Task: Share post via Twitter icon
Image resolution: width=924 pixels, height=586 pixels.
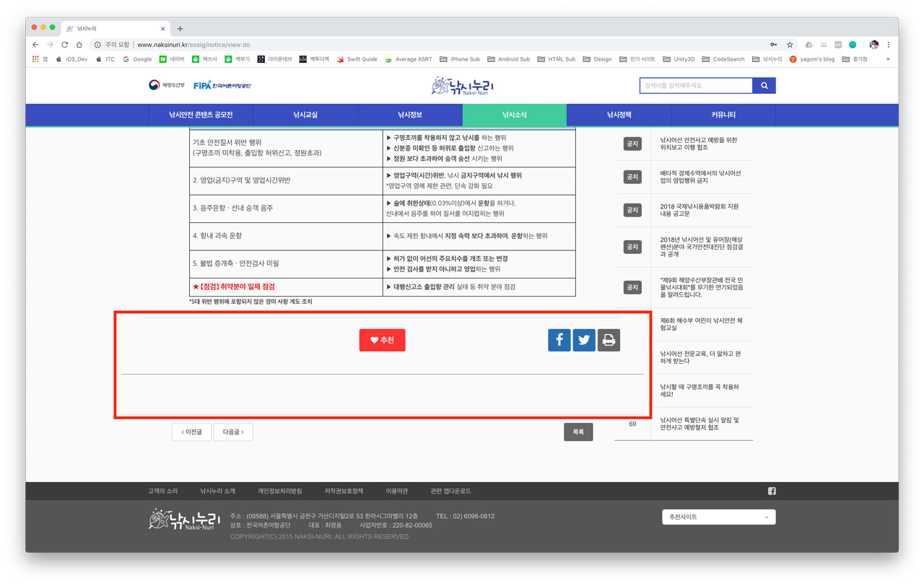Action: coord(584,340)
